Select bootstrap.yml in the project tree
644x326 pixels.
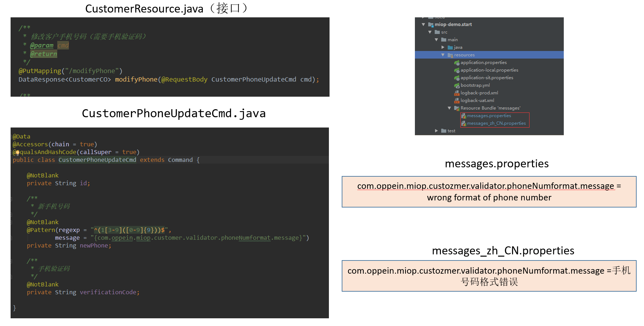pyautogui.click(x=475, y=85)
